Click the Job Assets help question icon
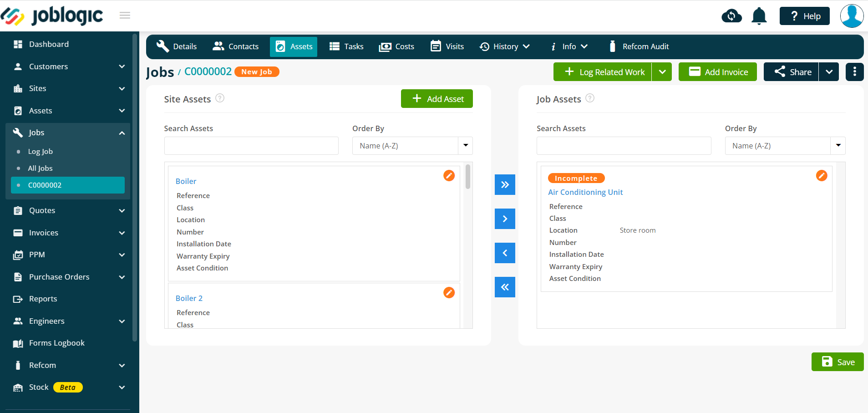The height and width of the screenshot is (413, 868). [x=590, y=98]
